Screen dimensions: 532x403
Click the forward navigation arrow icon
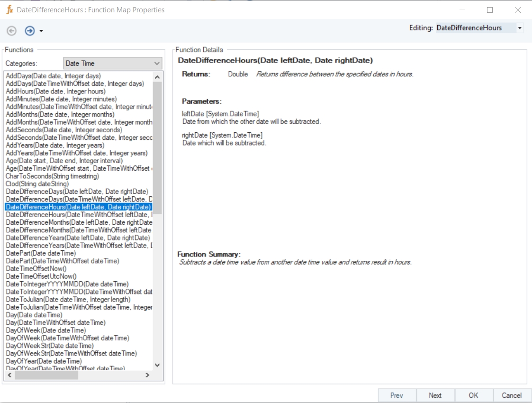(x=30, y=31)
